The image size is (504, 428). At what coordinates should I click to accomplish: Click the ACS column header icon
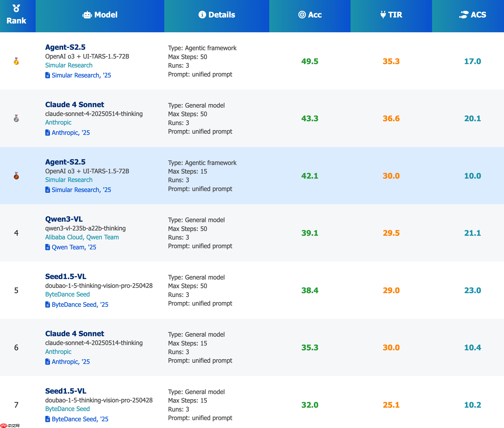pyautogui.click(x=464, y=15)
